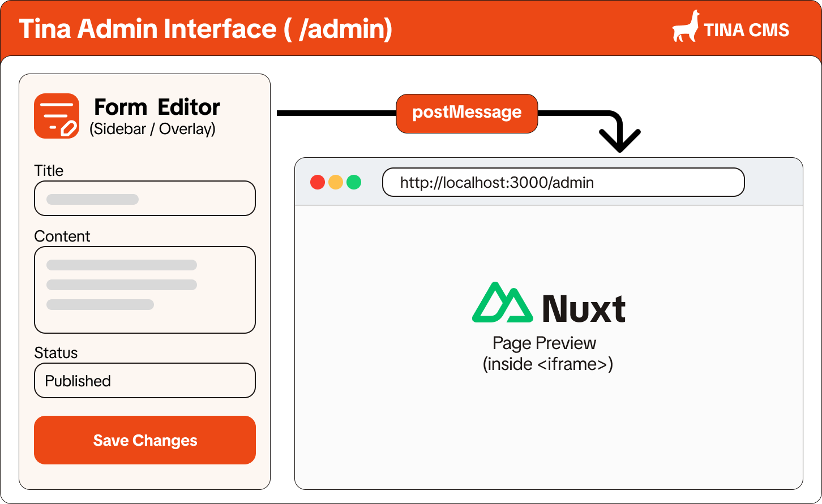This screenshot has height=504, width=822.
Task: Open the Status field showing Published
Action: click(x=145, y=381)
